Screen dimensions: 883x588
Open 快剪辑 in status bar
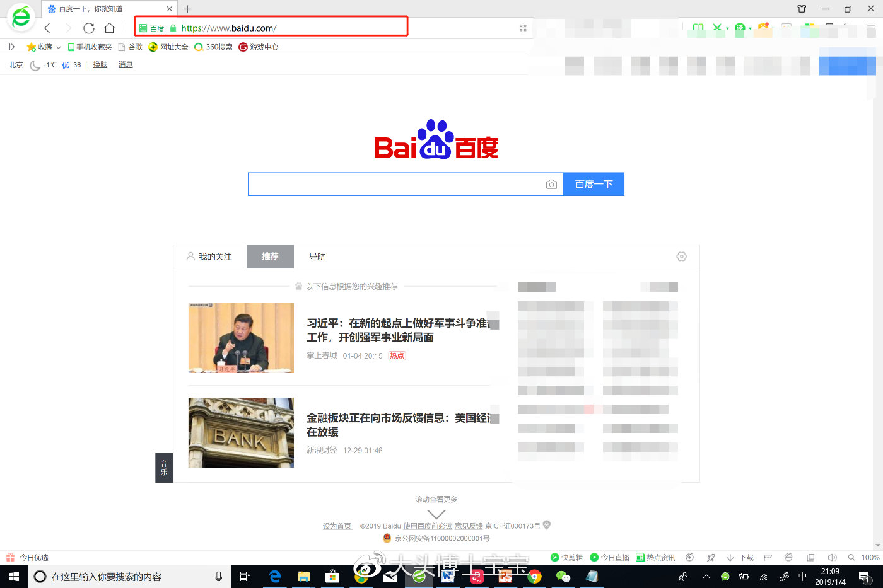coord(566,558)
